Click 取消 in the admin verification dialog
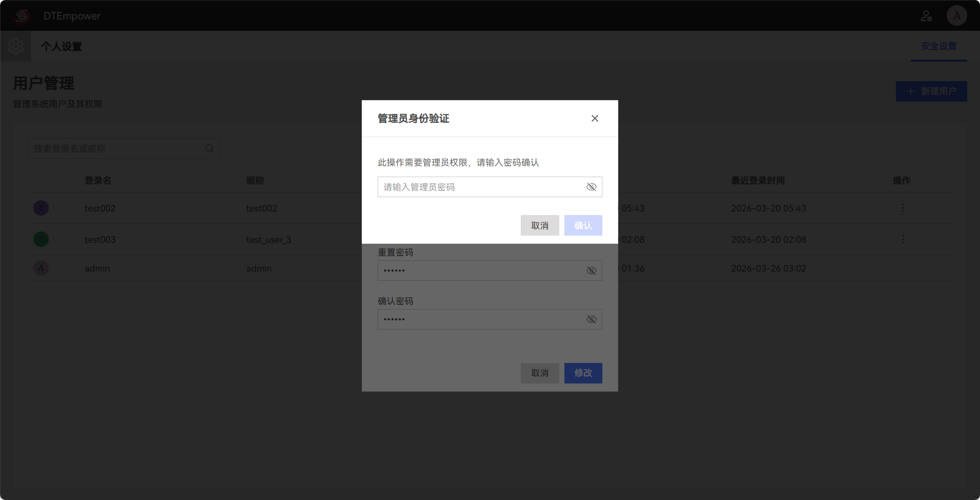Screen dimensions: 980x500 [540, 225]
